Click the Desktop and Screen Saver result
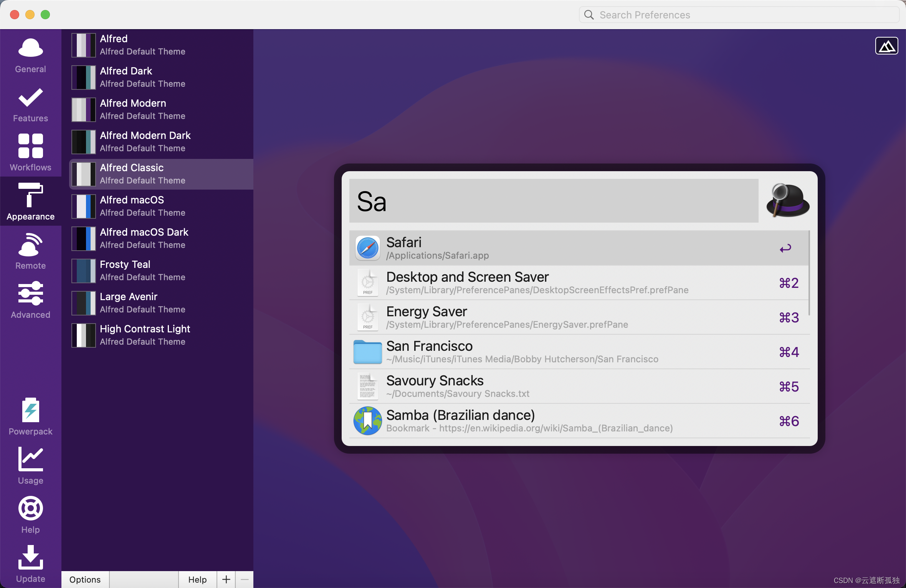 579,282
